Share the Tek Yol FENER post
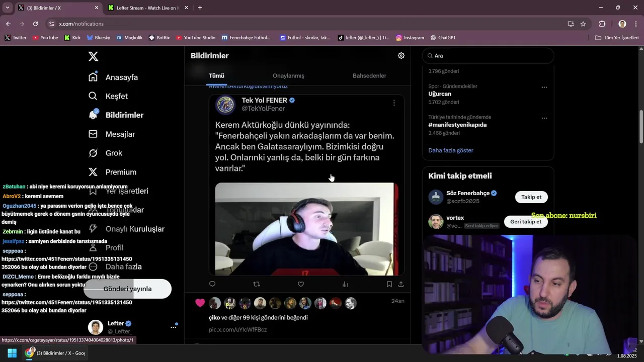Viewport: 644px width, 362px height. pos(401,284)
